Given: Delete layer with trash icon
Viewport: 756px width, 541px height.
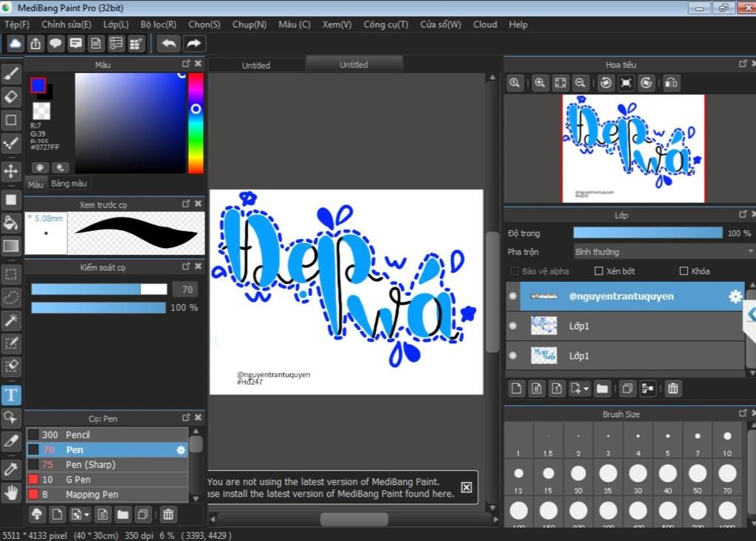Looking at the screenshot, I should [x=673, y=388].
